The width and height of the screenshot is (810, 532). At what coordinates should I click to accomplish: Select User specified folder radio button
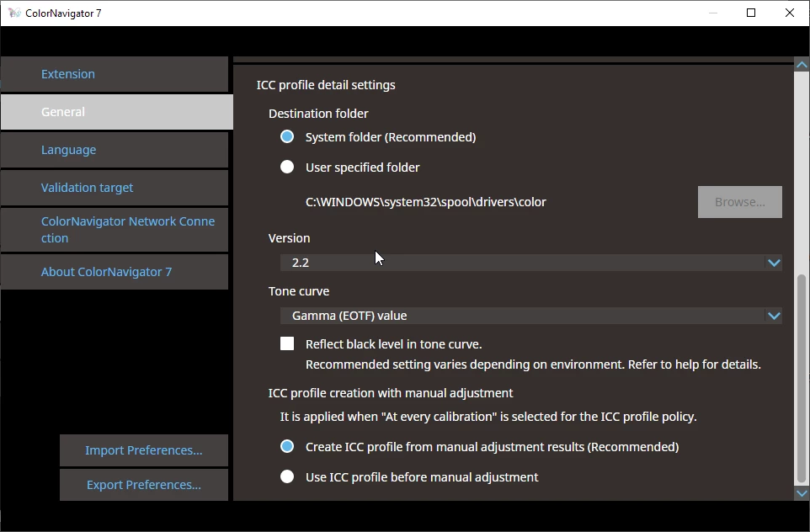pos(287,167)
